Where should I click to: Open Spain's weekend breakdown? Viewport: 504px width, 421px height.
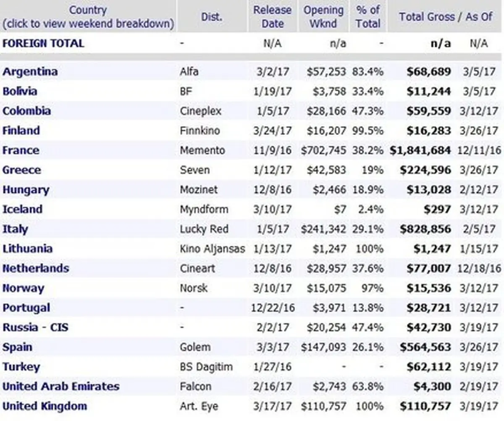click(17, 347)
